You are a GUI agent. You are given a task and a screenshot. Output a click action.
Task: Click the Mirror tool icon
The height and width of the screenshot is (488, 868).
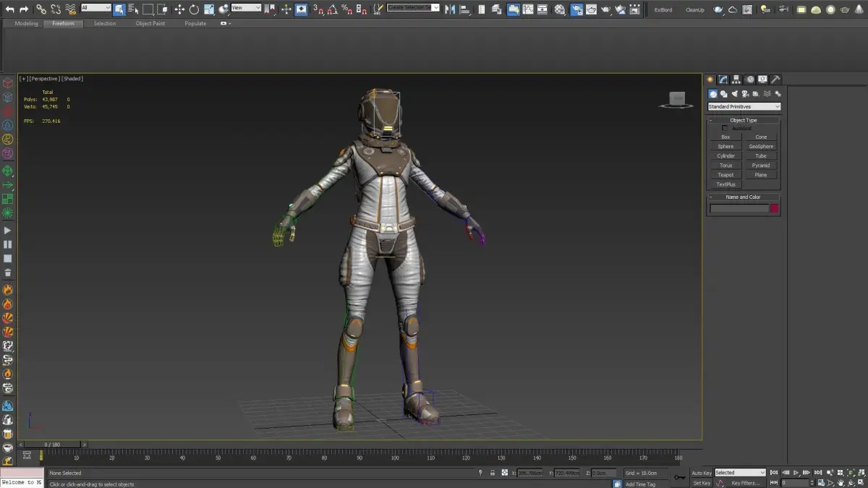tap(450, 9)
